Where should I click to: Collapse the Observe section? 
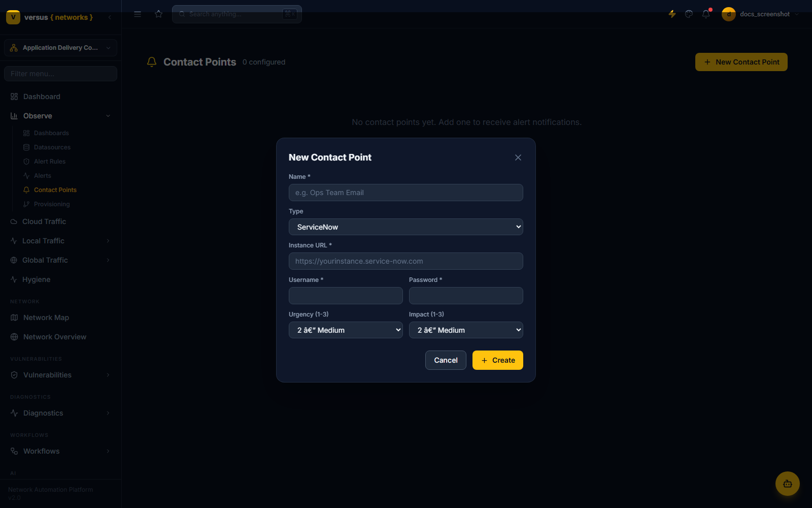[x=60, y=116]
